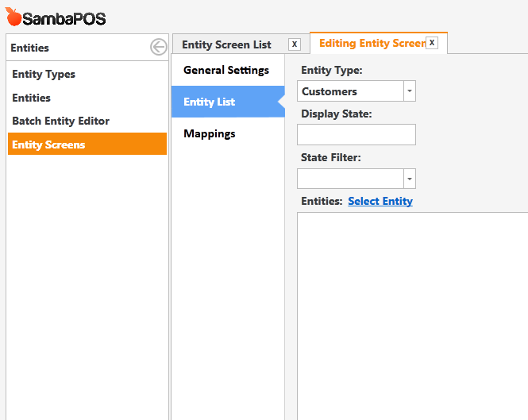Open General Settings section

click(x=228, y=70)
